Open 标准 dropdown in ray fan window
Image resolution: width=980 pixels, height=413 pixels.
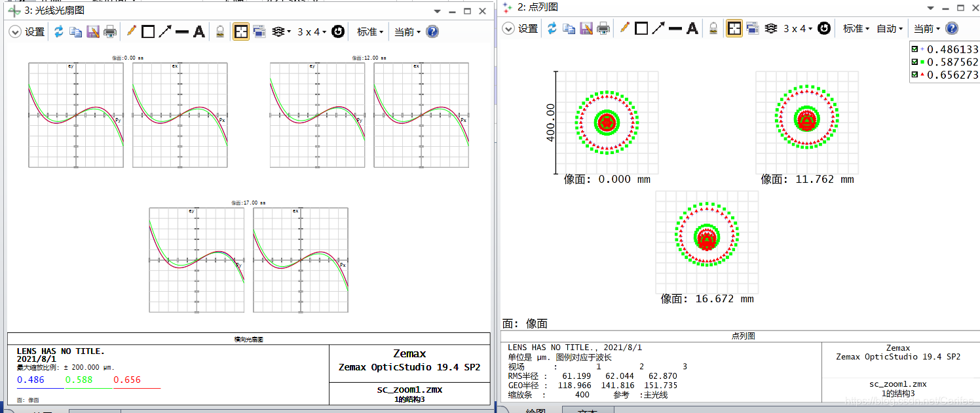pyautogui.click(x=371, y=31)
